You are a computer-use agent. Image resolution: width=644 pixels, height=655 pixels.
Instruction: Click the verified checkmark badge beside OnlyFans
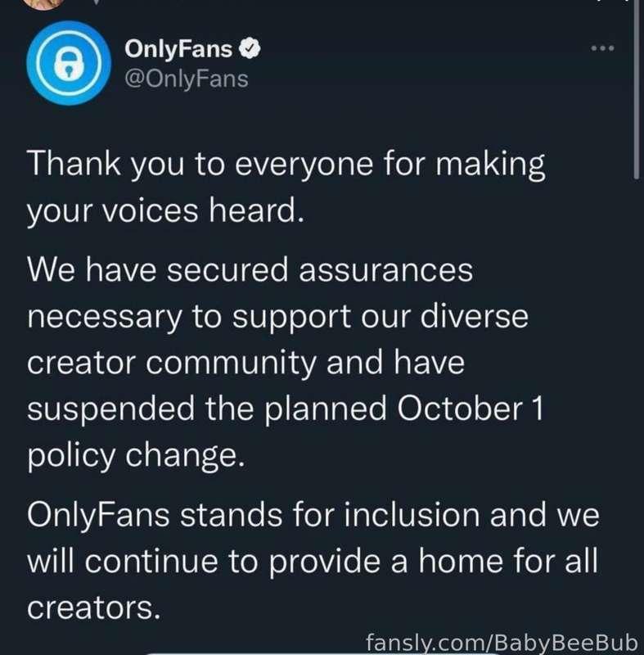click(250, 48)
